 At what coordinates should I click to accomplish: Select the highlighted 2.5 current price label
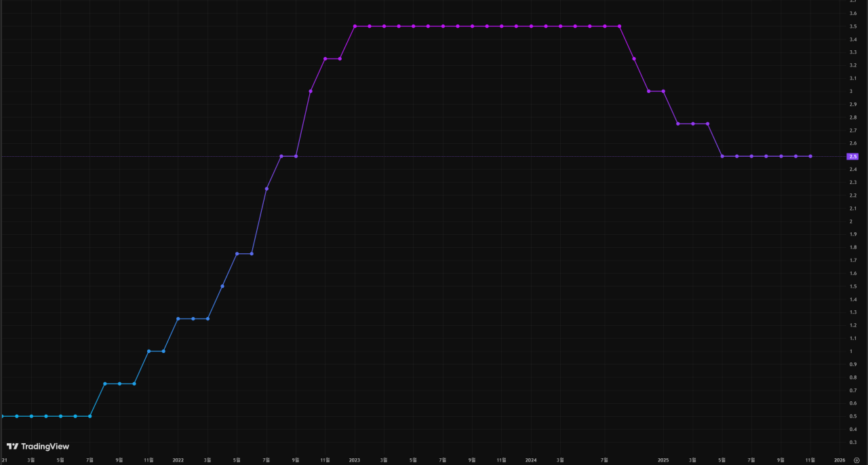coord(853,156)
